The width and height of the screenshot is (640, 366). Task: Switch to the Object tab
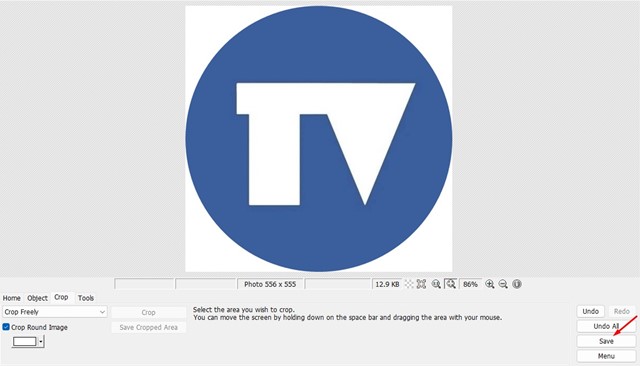[37, 298]
